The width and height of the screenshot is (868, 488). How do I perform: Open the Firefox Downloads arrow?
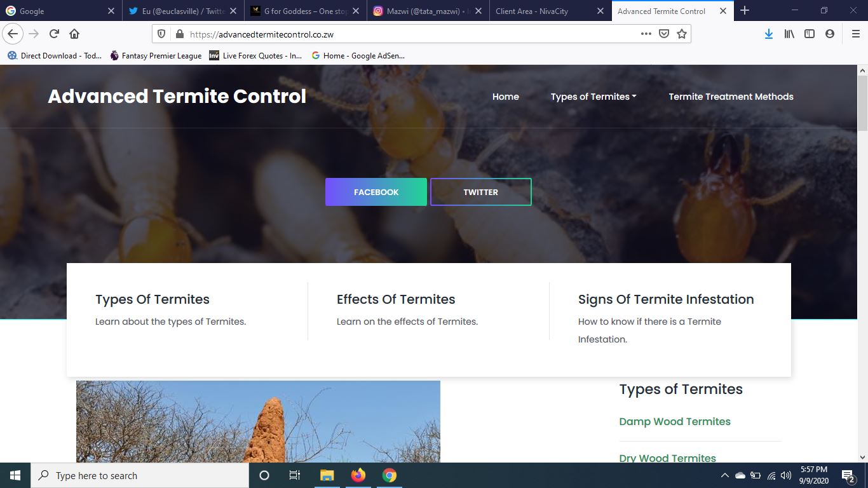[768, 34]
